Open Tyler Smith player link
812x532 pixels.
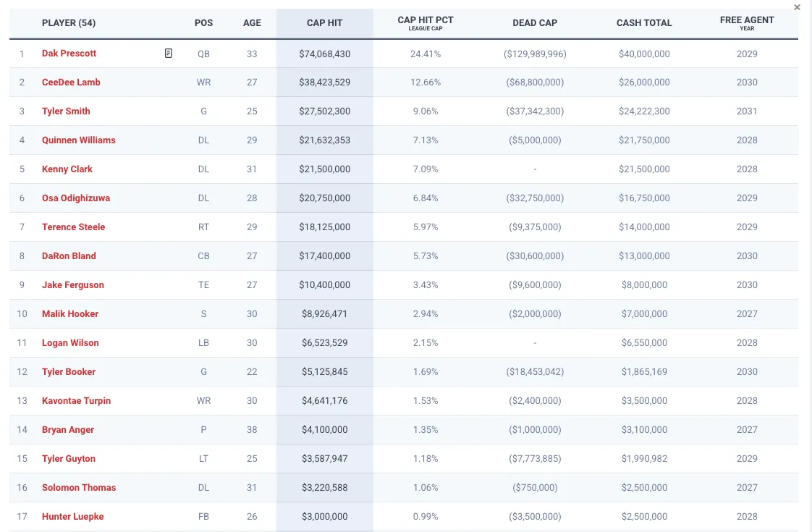pos(66,111)
